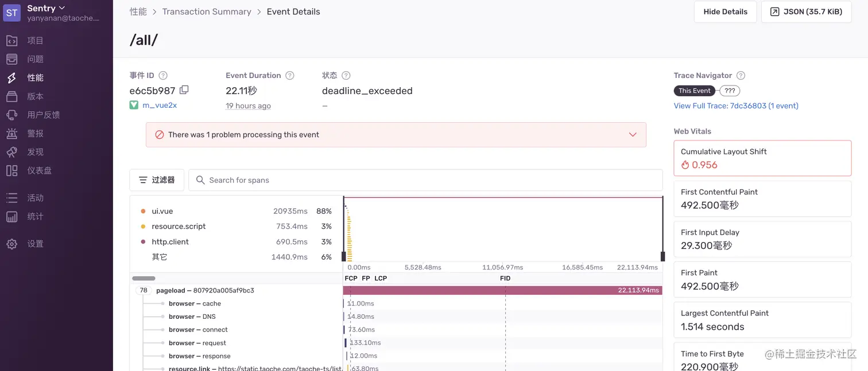
Task: Click the help icon beside 事件 ID
Action: tap(163, 76)
